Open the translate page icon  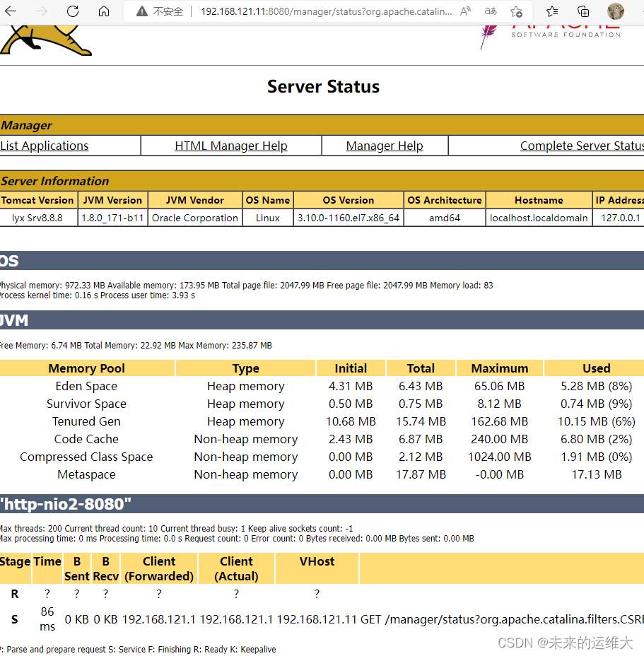click(x=491, y=11)
